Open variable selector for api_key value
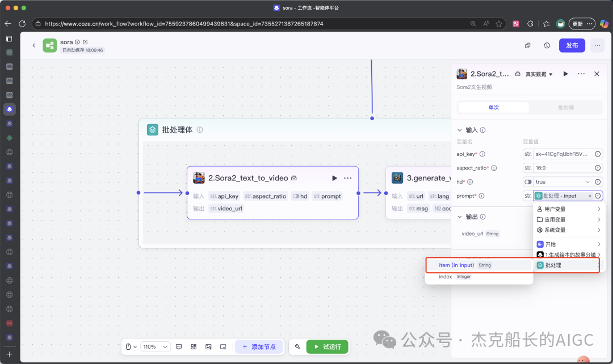Viewport: 613px width, 364px height. tap(598, 154)
